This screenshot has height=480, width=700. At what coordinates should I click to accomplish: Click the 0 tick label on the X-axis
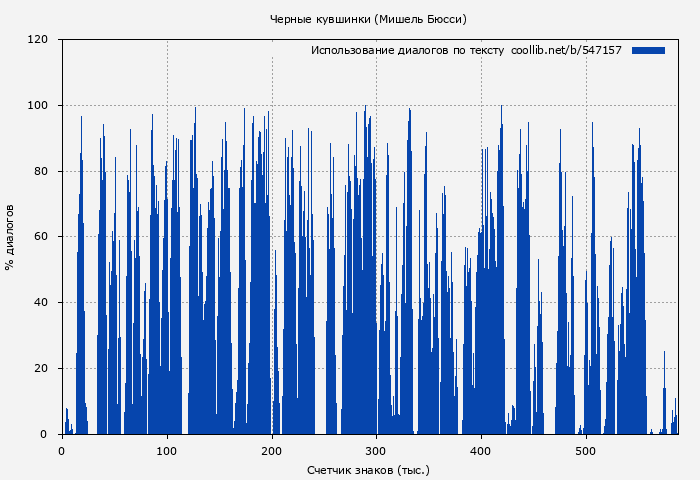coord(62,451)
